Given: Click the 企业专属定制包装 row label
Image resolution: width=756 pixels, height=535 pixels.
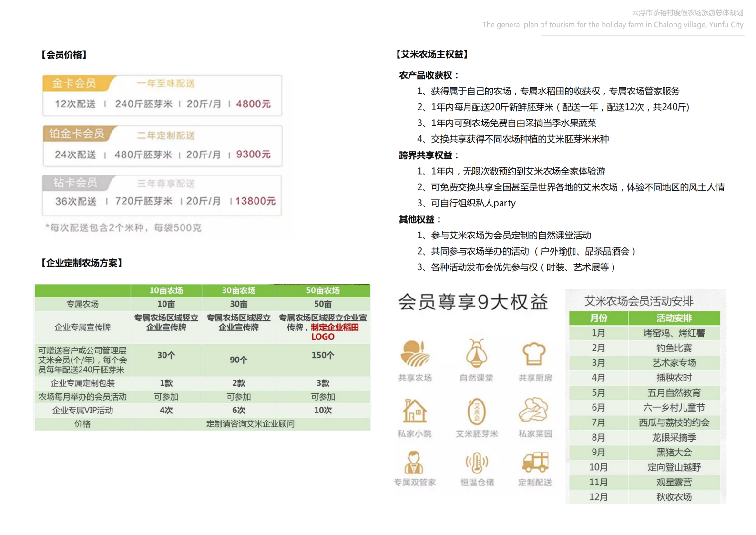Looking at the screenshot, I should tap(82, 383).
